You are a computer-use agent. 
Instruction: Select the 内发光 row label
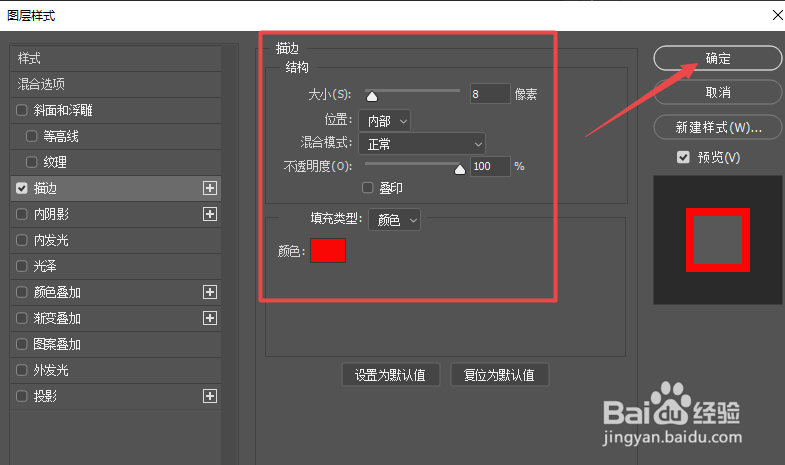pos(51,240)
